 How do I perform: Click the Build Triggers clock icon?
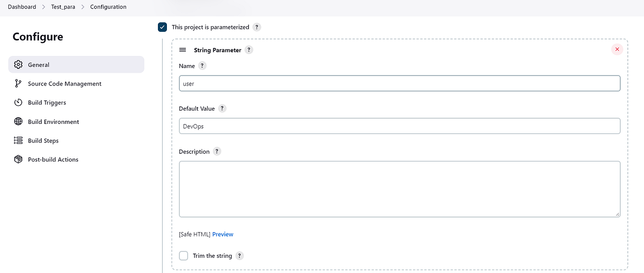[18, 103]
